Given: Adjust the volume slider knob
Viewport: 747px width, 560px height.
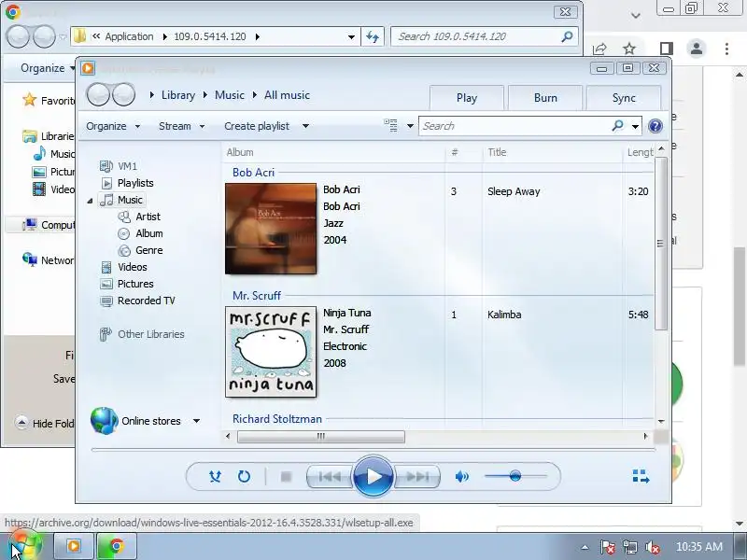Looking at the screenshot, I should tap(515, 476).
